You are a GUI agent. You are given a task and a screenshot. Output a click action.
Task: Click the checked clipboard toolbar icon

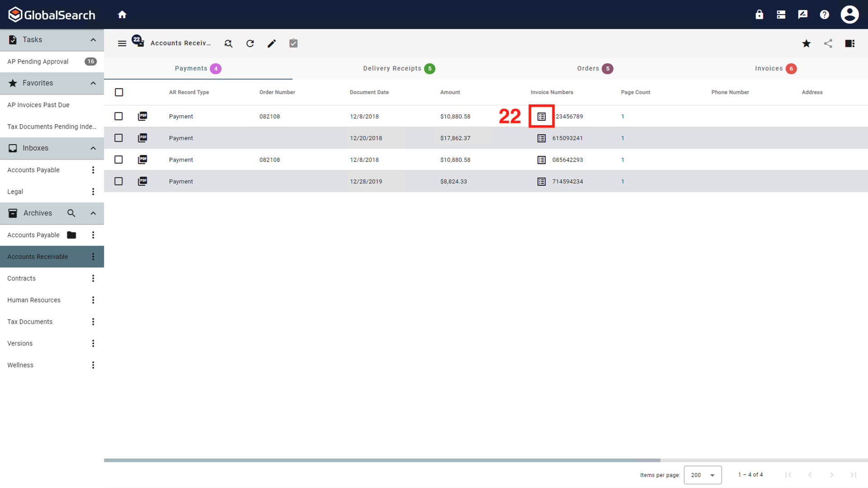click(293, 43)
